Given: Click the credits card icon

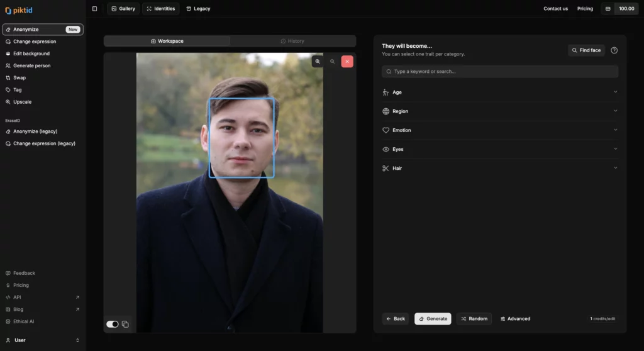Looking at the screenshot, I should 608,9.
